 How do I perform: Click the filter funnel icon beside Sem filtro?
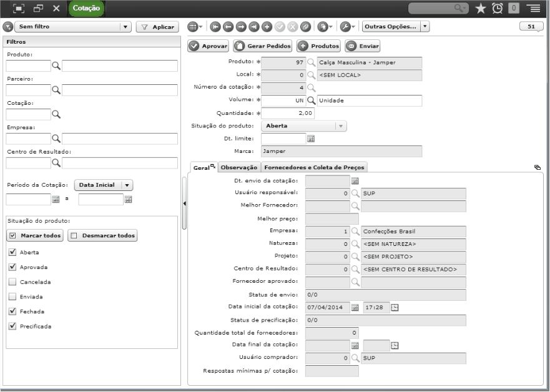point(7,27)
